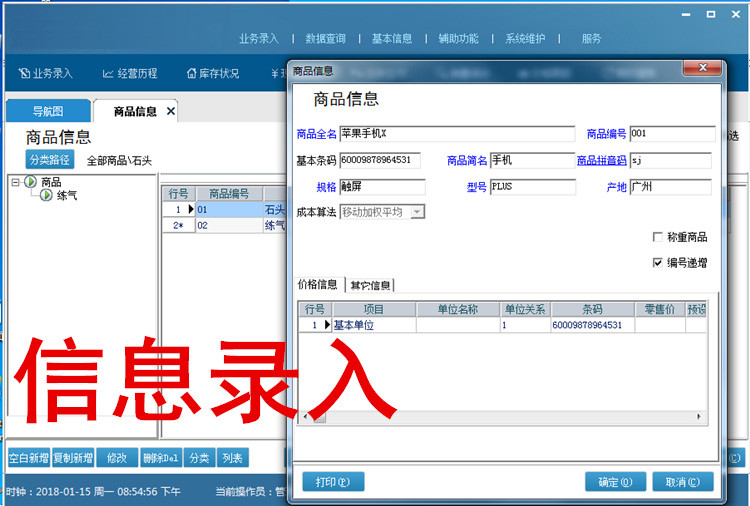The height and width of the screenshot is (506, 750).
Task: Open the 成本算法 dropdown
Action: click(x=417, y=212)
